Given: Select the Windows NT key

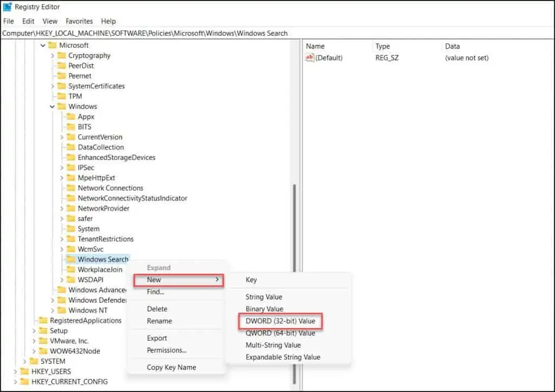Looking at the screenshot, I should click(x=88, y=310).
